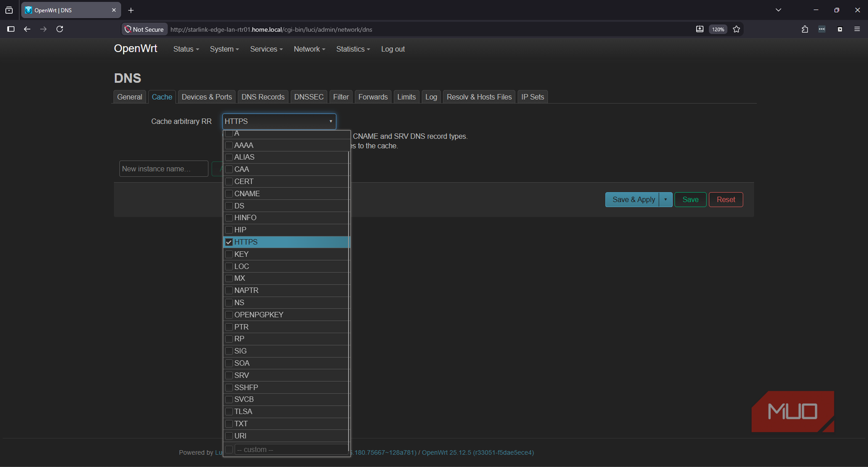Uncheck the HTTPS record type

pos(229,242)
